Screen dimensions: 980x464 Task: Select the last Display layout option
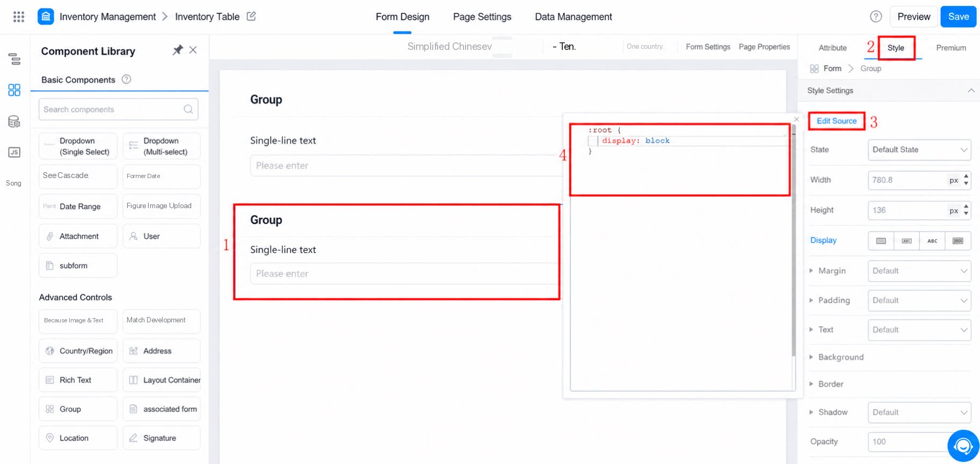[958, 241]
